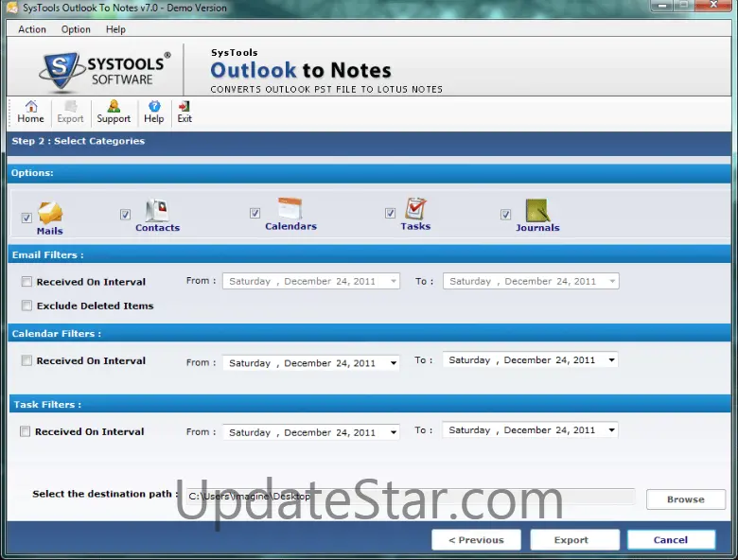Viewport: 738px width, 560px height.
Task: Click the Browse button
Action: tap(686, 499)
